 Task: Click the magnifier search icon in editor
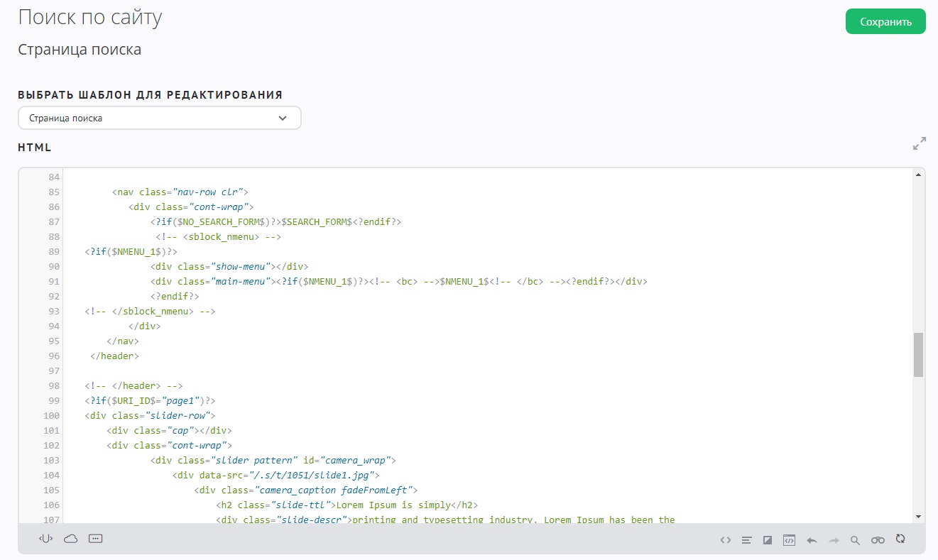pos(856,540)
